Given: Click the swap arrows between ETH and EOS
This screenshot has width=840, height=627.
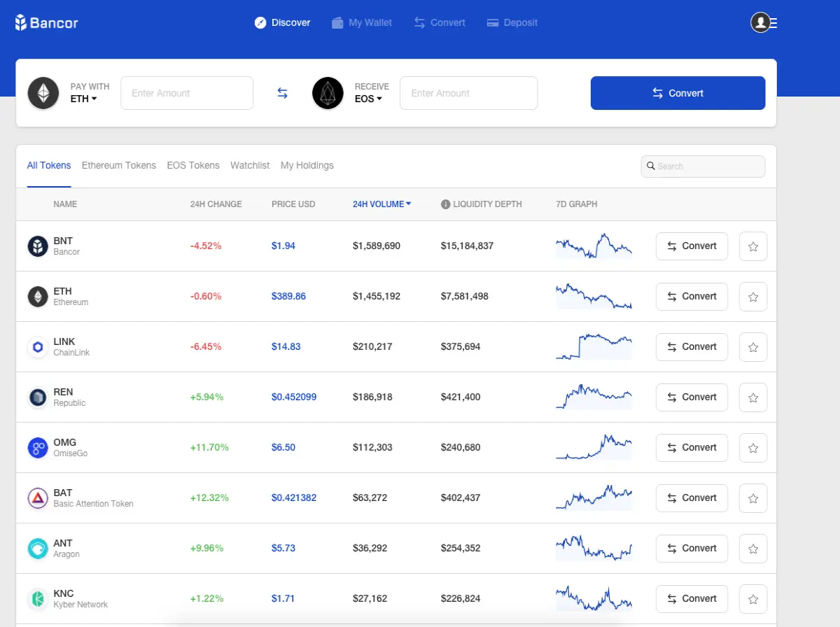Looking at the screenshot, I should point(282,93).
